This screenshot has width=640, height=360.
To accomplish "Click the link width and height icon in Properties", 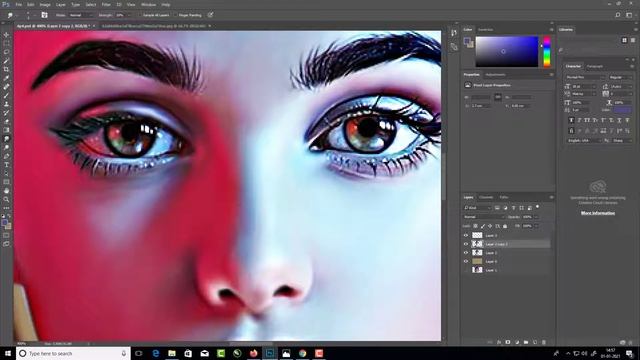I will tap(498, 97).
